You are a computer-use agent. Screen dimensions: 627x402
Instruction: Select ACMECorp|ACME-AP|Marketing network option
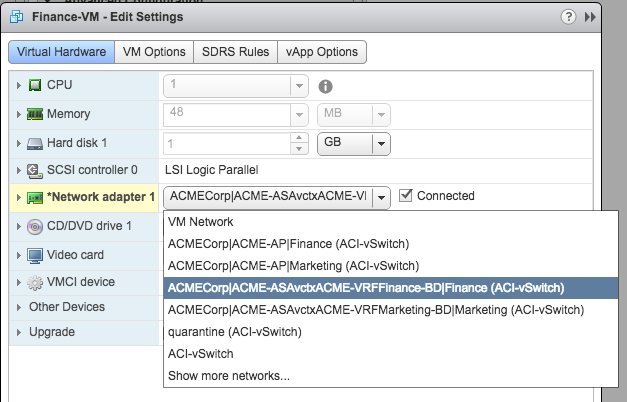point(391,266)
